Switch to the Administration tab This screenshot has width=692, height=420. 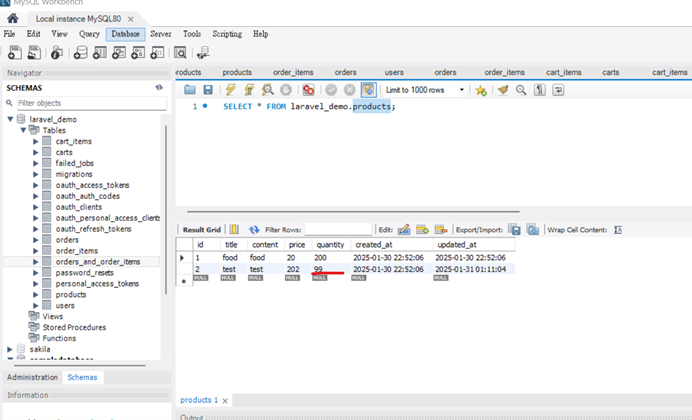tap(32, 377)
